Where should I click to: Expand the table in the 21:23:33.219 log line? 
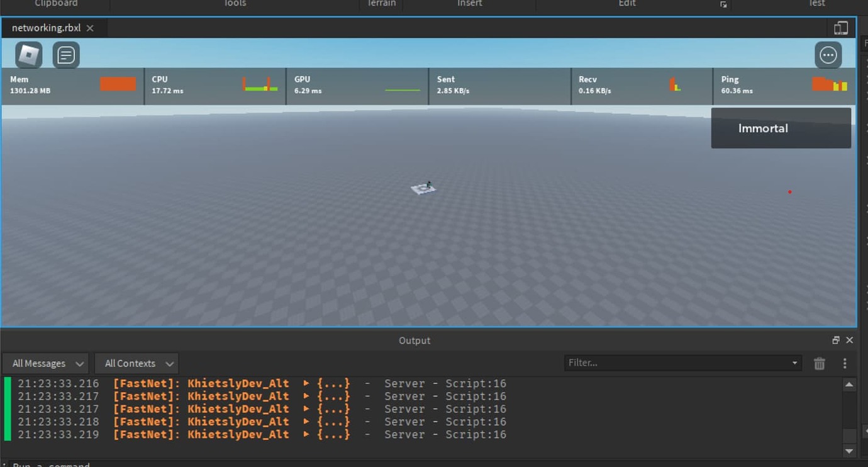pos(306,434)
